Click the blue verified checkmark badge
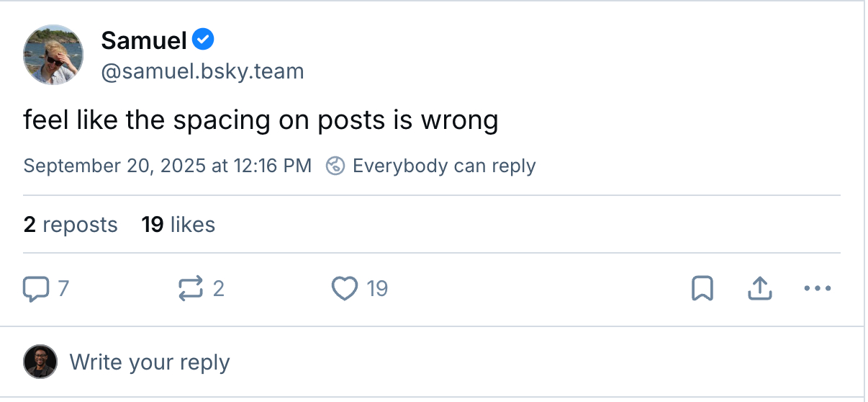 coord(204,40)
